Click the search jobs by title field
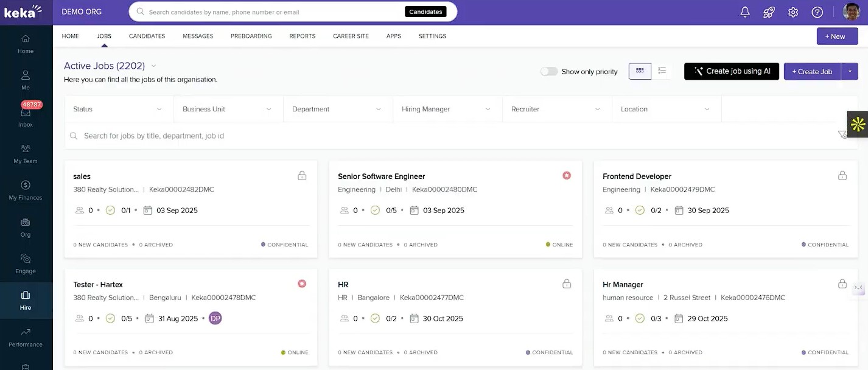This screenshot has height=370, width=868. [450, 136]
